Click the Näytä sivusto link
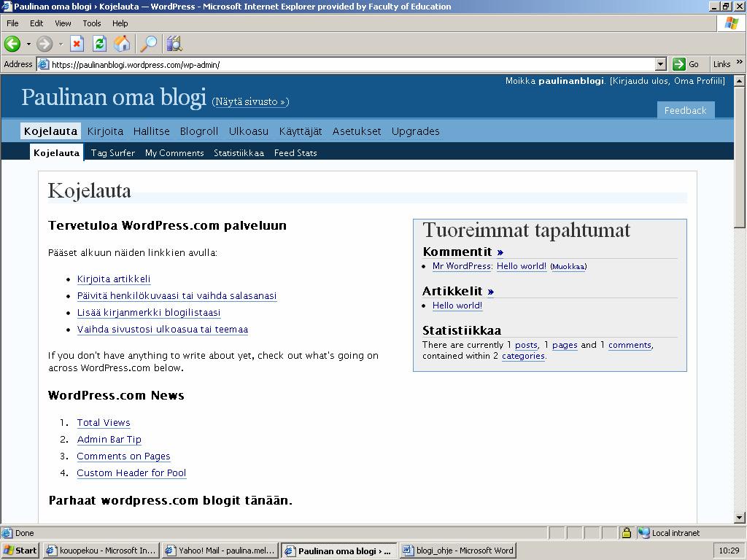 pos(251,101)
